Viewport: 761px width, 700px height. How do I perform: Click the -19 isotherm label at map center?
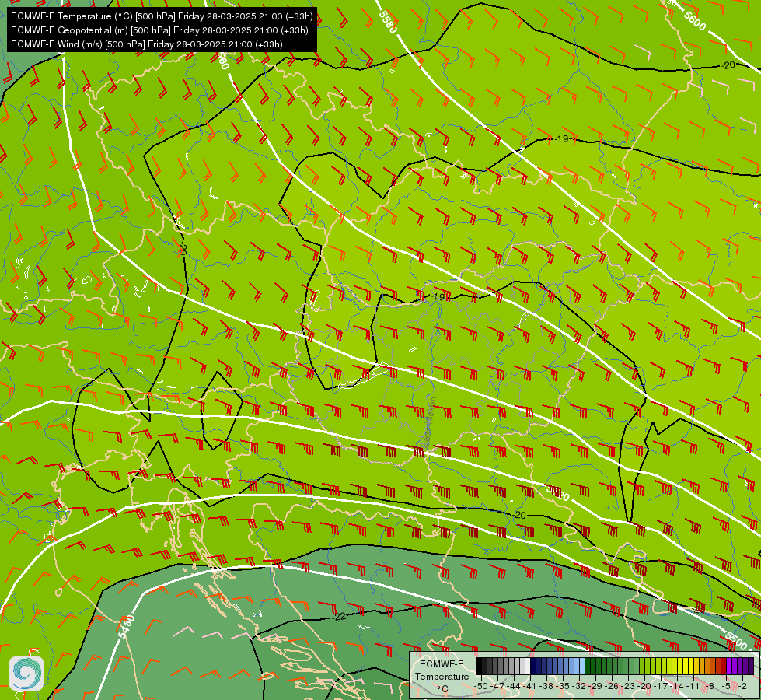[438, 296]
